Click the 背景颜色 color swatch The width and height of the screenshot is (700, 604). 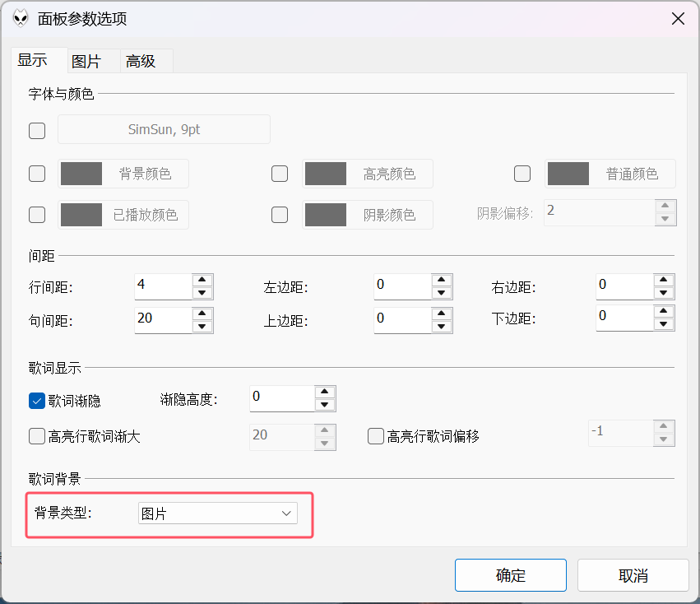click(x=81, y=174)
